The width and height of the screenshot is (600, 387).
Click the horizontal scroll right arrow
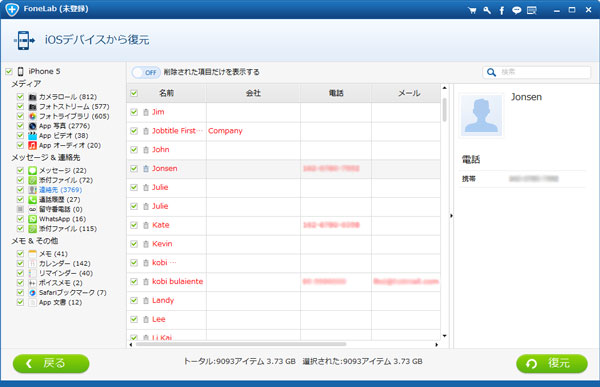pos(437,345)
